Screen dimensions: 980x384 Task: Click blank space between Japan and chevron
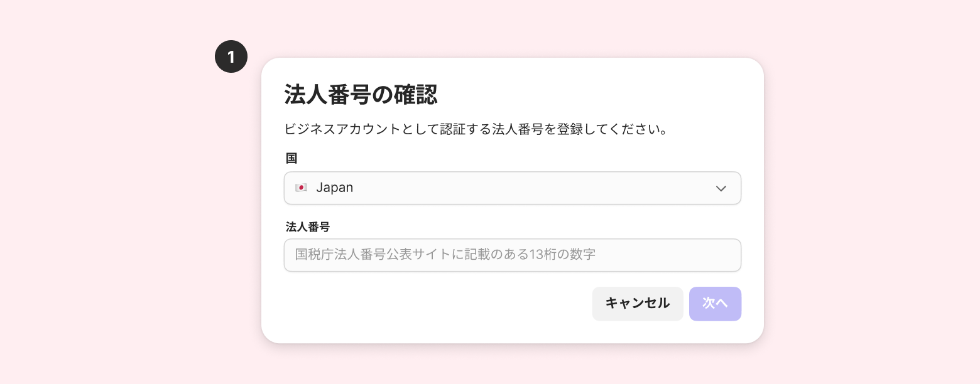(534, 188)
